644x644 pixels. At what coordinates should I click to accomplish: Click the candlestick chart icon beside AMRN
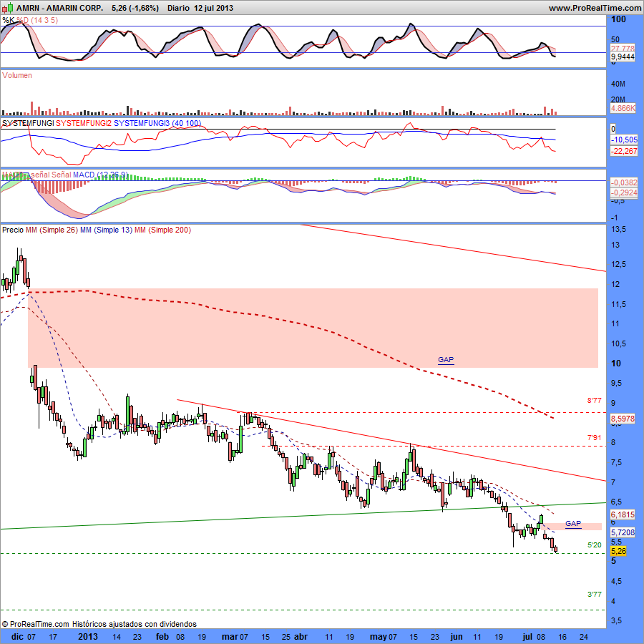(x=7, y=8)
